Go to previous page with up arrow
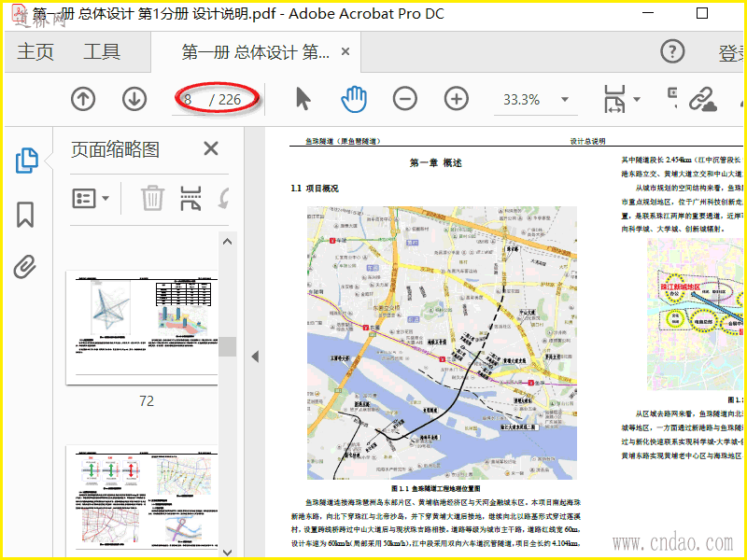Image resolution: width=747 pixels, height=560 pixels. (x=83, y=100)
